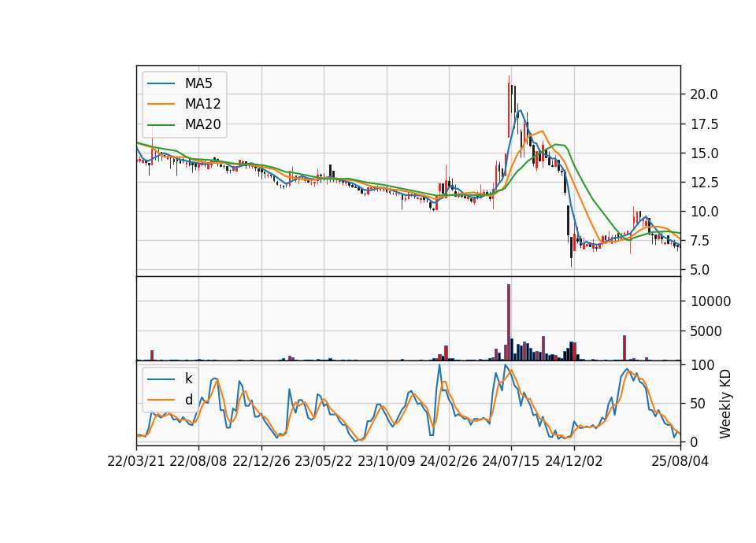
Task: Click the price peak candlestick above 20.0
Action: pos(509,106)
